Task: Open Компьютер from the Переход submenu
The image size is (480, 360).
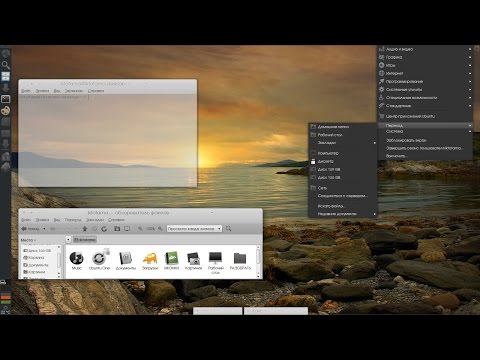Action: point(343,153)
